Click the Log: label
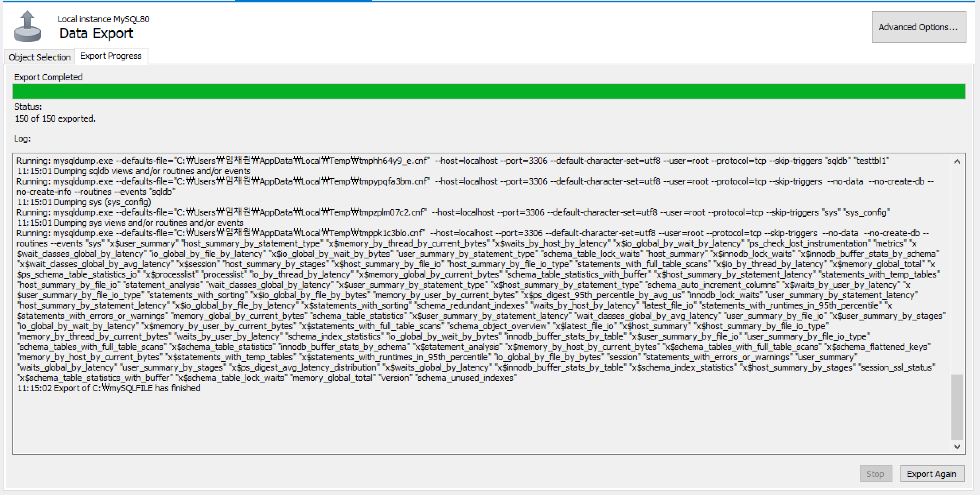Screen dimensions: 980x495 click(x=22, y=138)
